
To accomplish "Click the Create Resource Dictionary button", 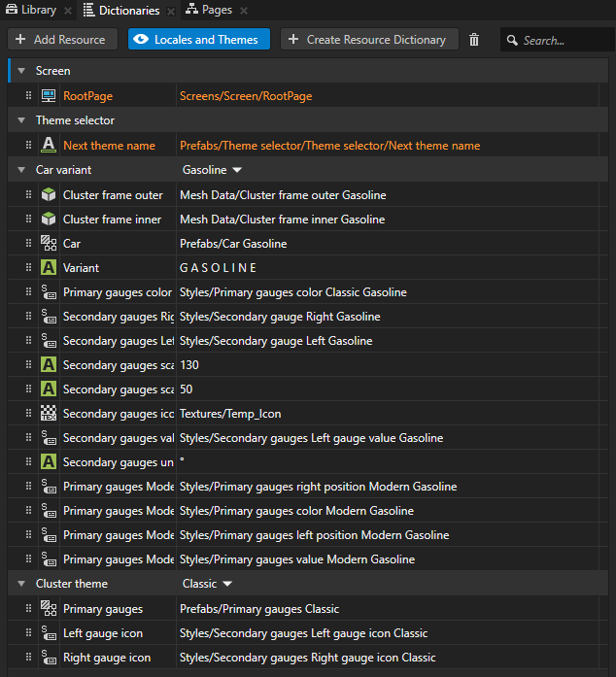I will point(368,40).
